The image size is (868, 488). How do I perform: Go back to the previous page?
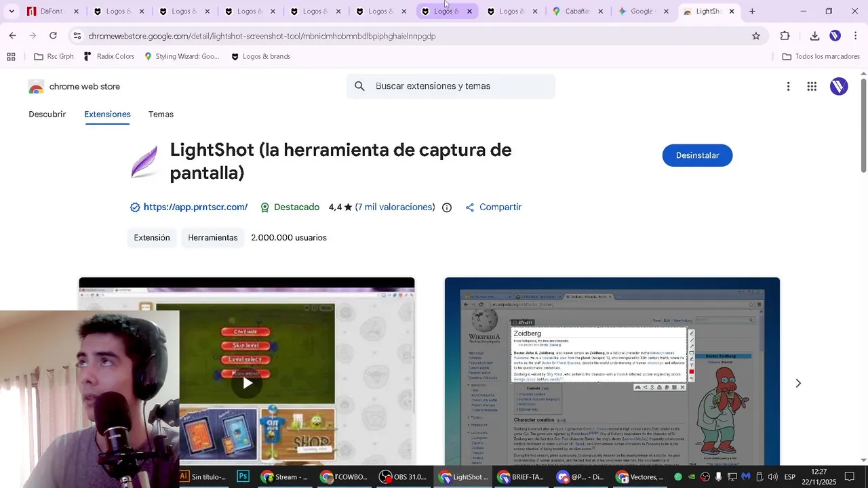(x=12, y=36)
